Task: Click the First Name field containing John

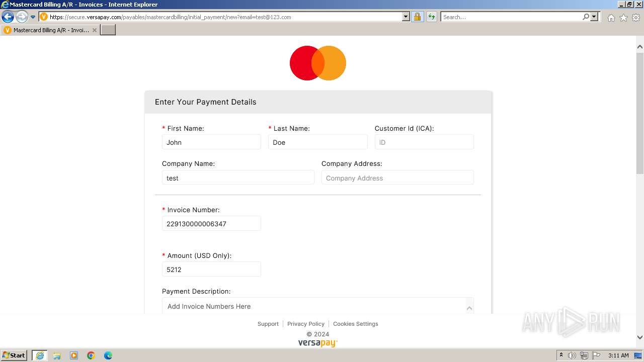Action: point(211,142)
